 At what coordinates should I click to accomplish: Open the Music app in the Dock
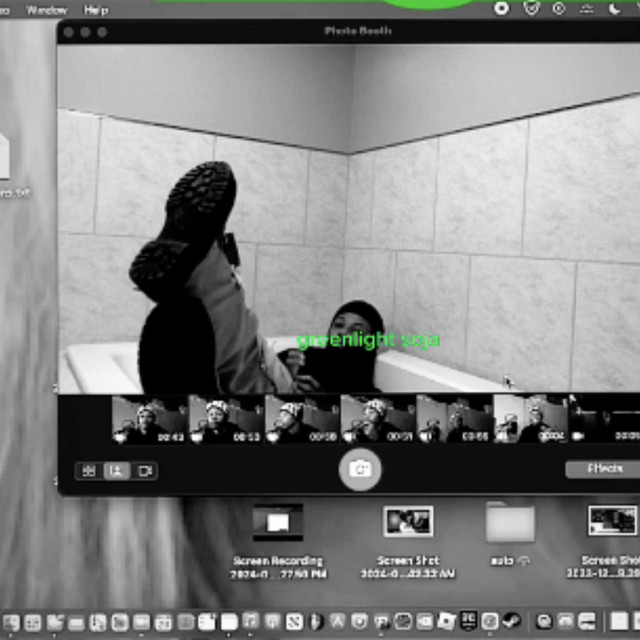(x=250, y=622)
